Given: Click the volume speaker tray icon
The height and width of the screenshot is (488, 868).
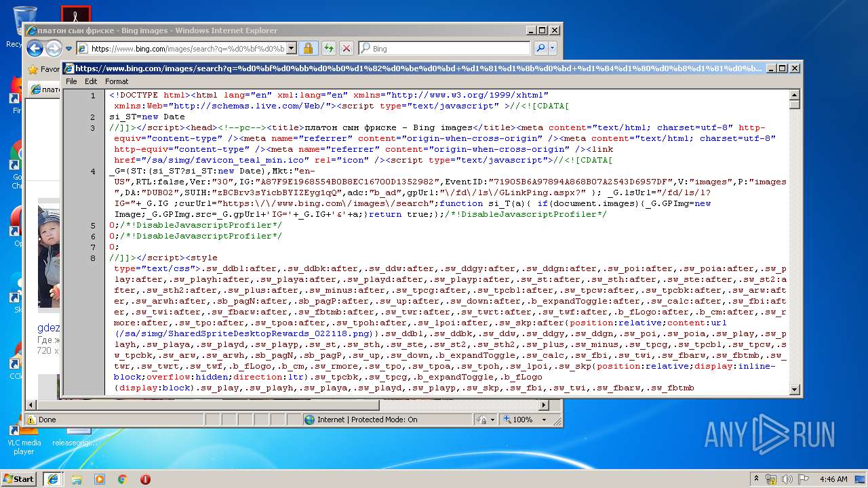Looking at the screenshot, I should pos(787,479).
